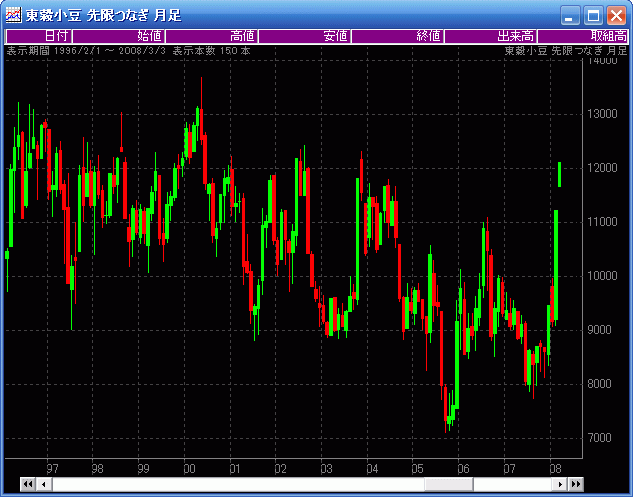Click the 97 year label on time axis

[x=52, y=469]
